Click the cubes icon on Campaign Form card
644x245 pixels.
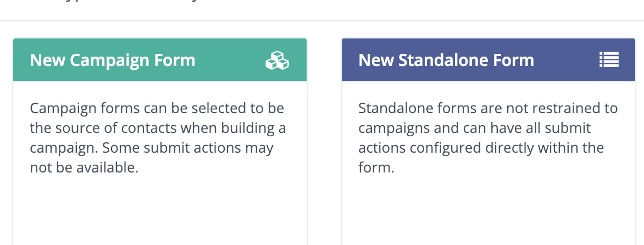pyautogui.click(x=277, y=60)
